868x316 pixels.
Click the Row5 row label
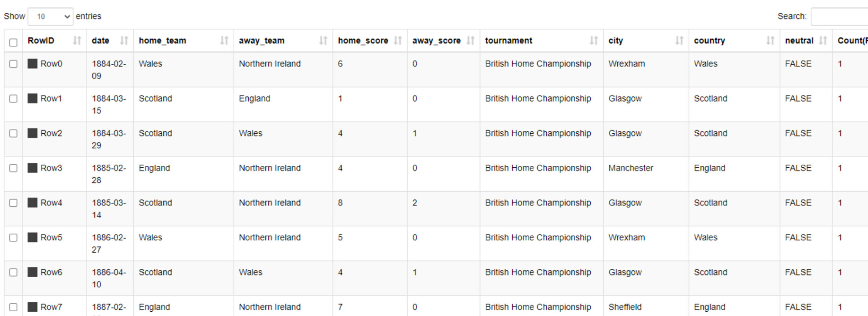[51, 238]
